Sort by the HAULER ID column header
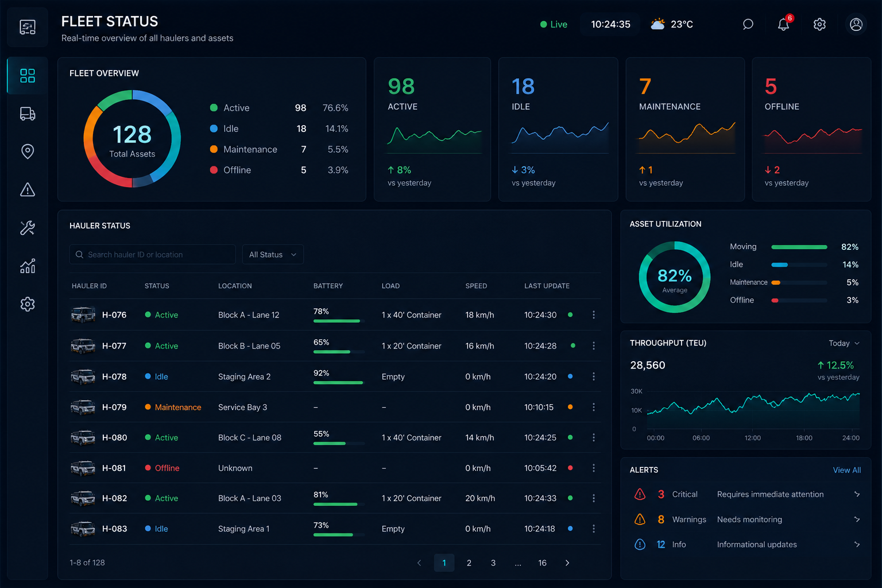Image resolution: width=882 pixels, height=588 pixels. tap(89, 286)
